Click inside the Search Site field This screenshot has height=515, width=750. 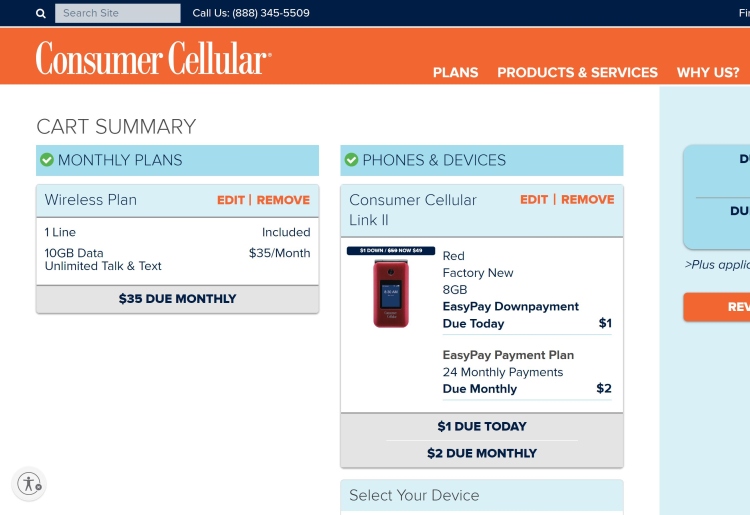118,14
